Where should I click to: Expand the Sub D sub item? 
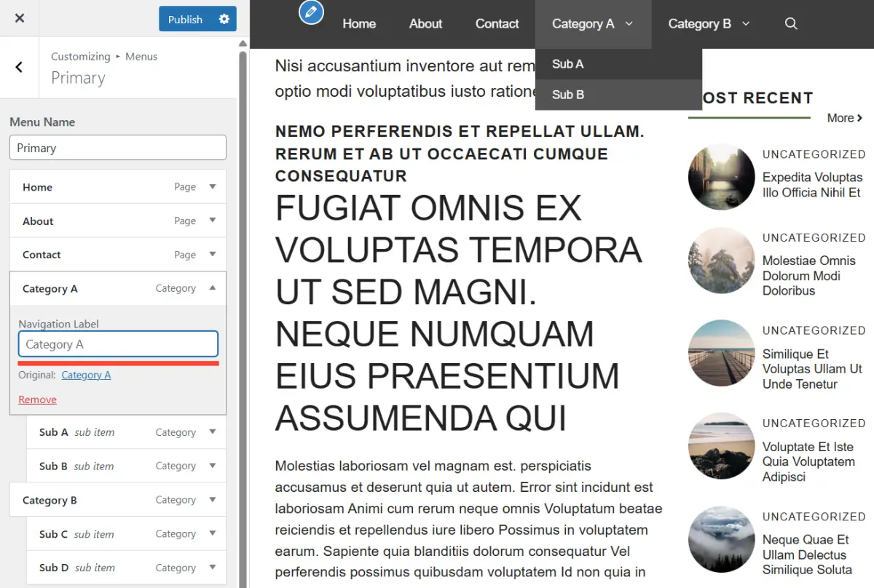213,568
